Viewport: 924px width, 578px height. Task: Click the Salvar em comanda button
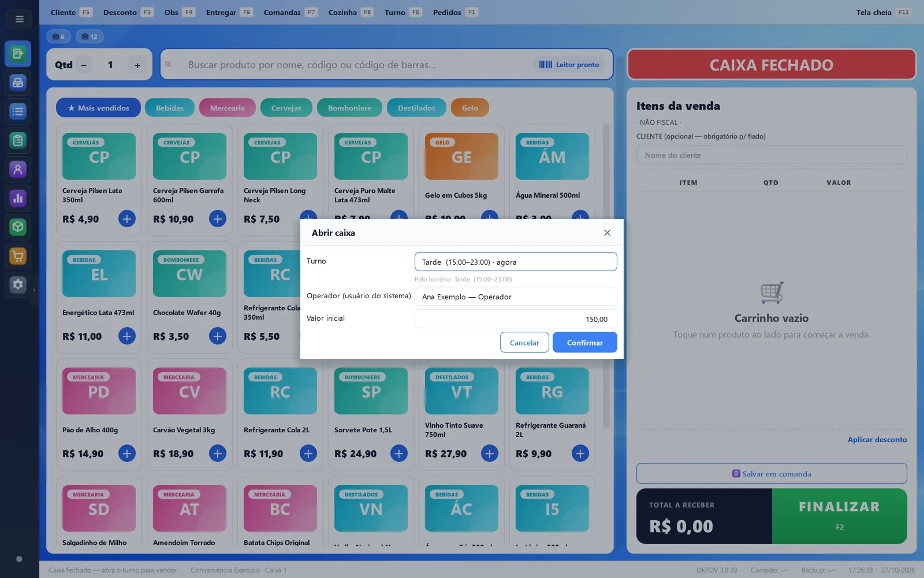tap(772, 473)
